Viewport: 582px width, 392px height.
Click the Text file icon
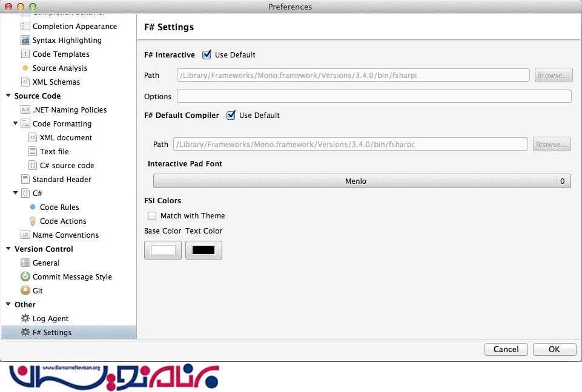pos(33,151)
